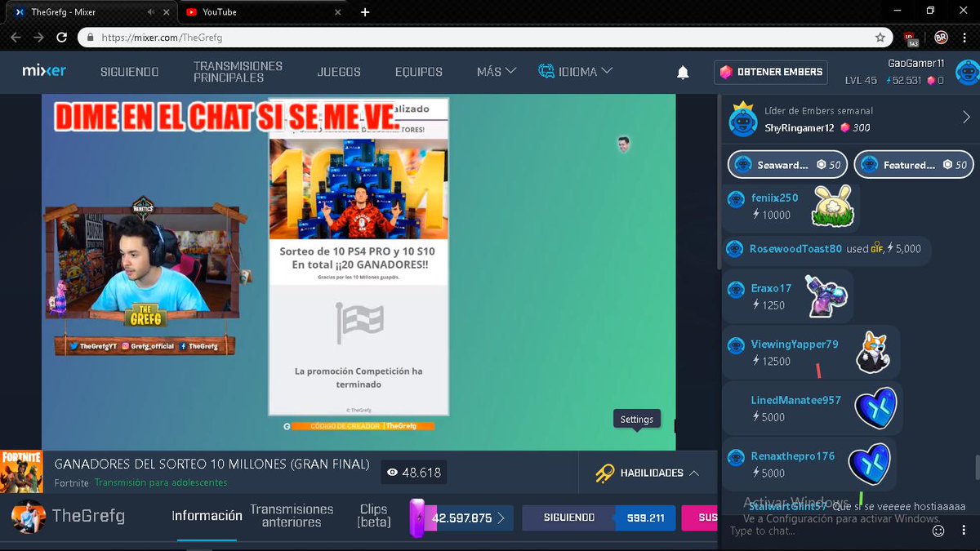Open LinedManatee957 user profile
This screenshot has width=980, height=551.
795,401
